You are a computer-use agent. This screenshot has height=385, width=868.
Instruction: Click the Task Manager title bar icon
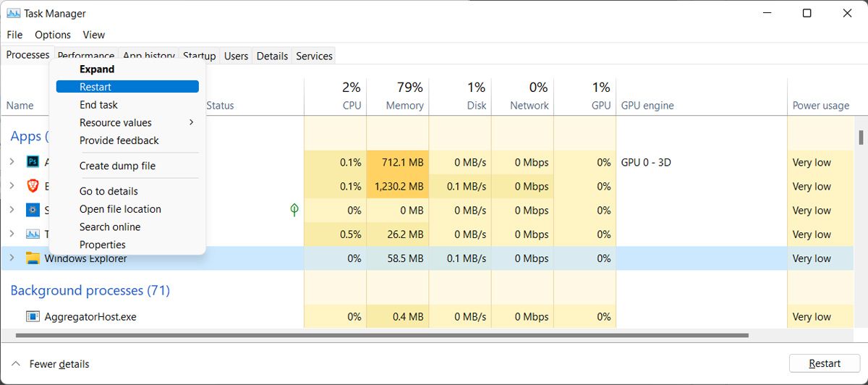coord(13,12)
